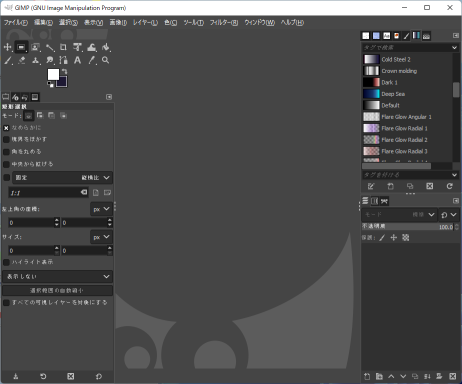Delete tool preset icon in tool options footer
The image size is (462, 384).
71,376
